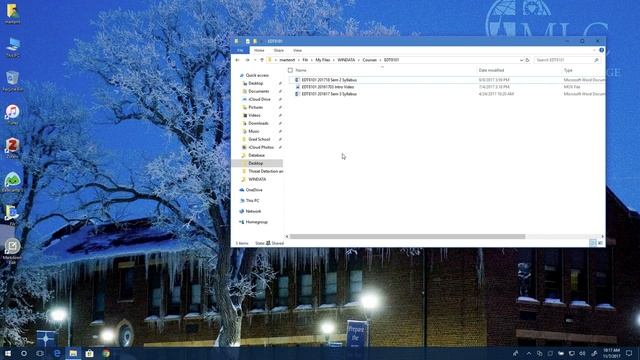Select Network in the navigation pane

click(x=253, y=211)
